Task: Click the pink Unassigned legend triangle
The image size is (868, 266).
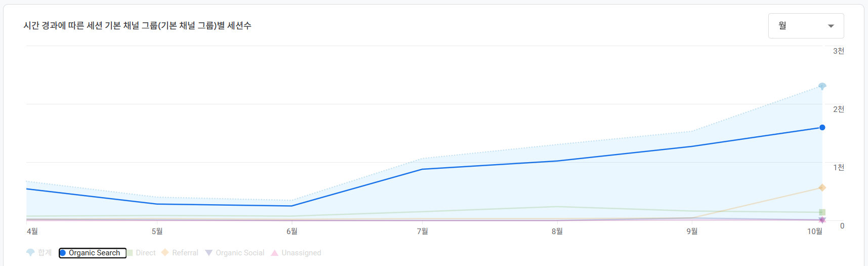Action: coord(274,253)
